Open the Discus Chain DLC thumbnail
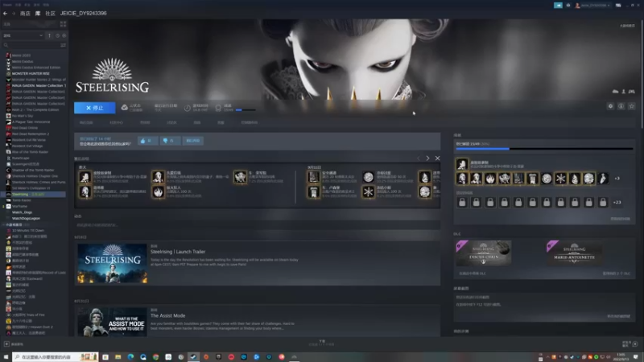The image size is (644, 362). tap(484, 253)
